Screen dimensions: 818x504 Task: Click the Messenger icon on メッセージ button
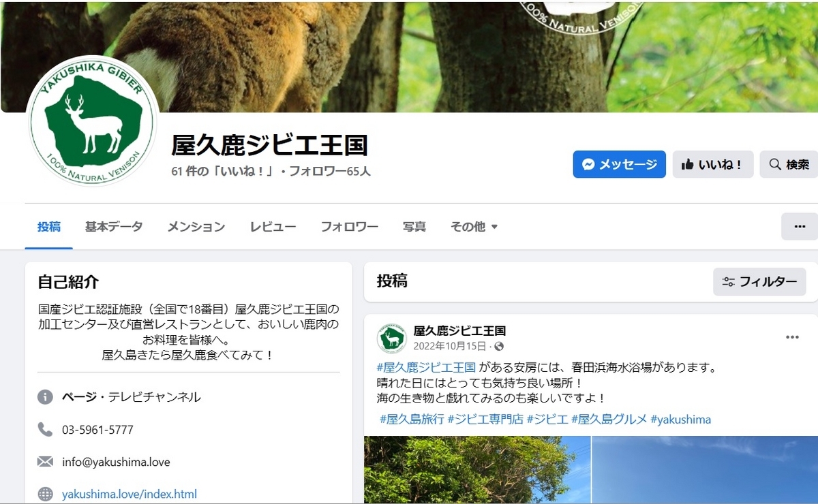588,164
